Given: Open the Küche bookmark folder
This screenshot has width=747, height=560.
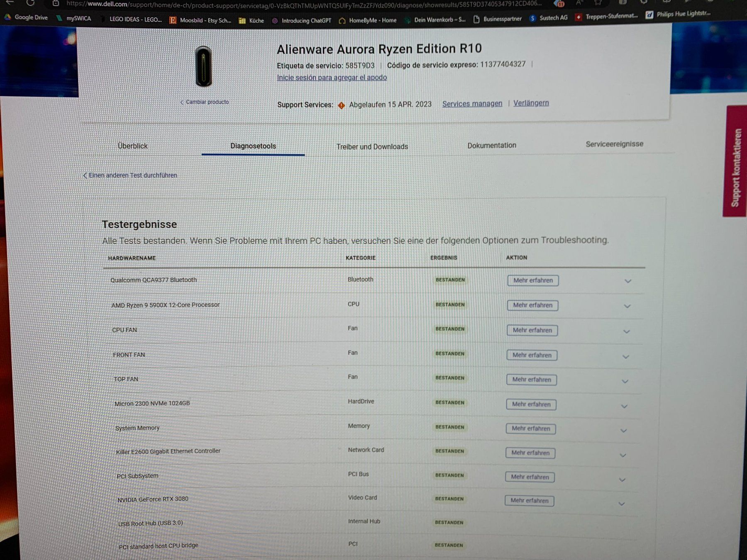Looking at the screenshot, I should [x=251, y=20].
